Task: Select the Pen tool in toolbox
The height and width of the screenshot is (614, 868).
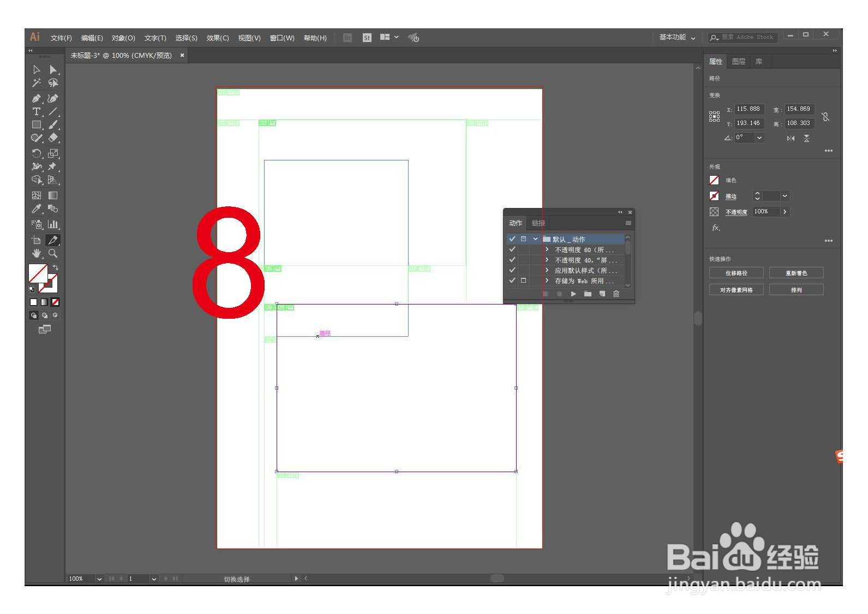Action: pyautogui.click(x=37, y=98)
